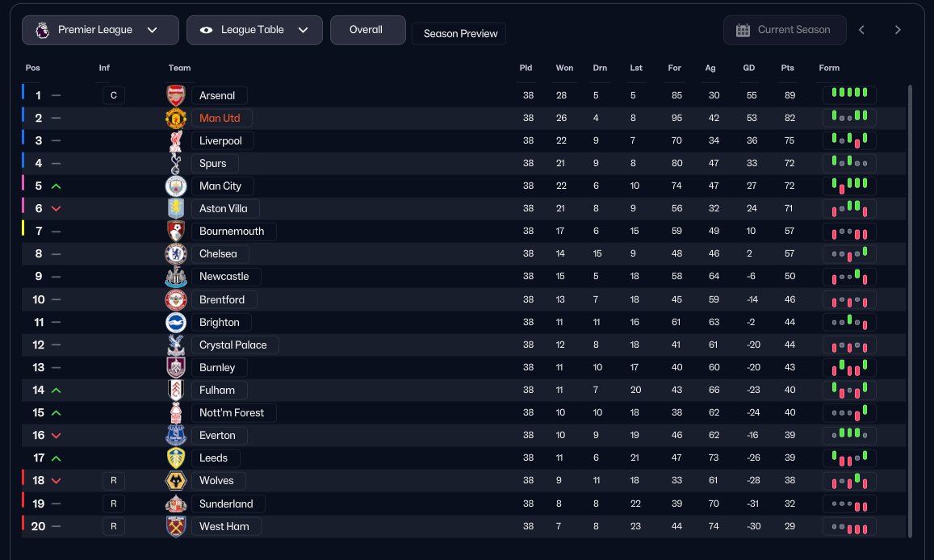Screen dimensions: 934x560
Task: Click the Brighton club badge
Action: 175,322
